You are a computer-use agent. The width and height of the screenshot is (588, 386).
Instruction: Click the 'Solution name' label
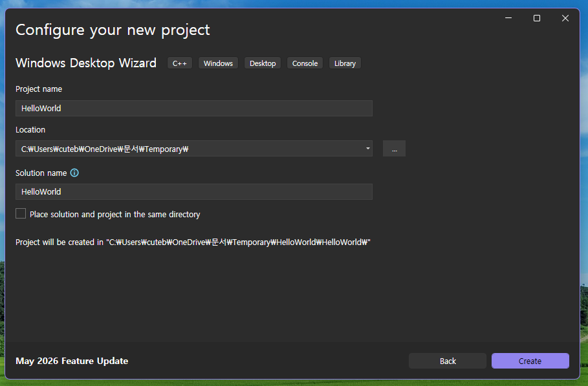[41, 173]
